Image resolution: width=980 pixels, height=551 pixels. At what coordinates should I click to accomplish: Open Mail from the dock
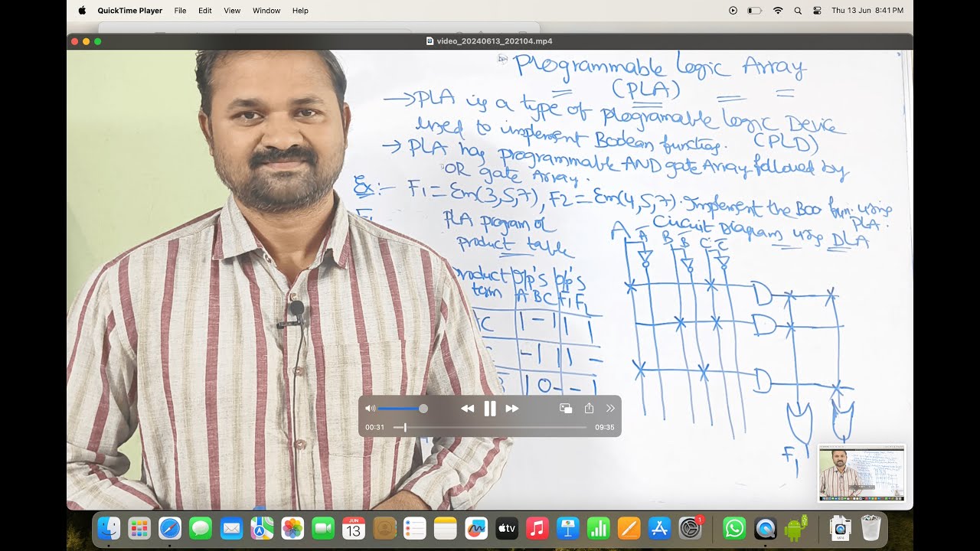point(231,528)
